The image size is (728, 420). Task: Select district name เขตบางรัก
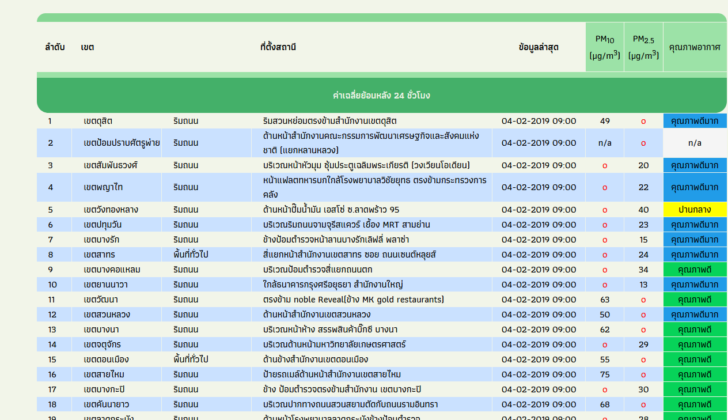point(101,240)
